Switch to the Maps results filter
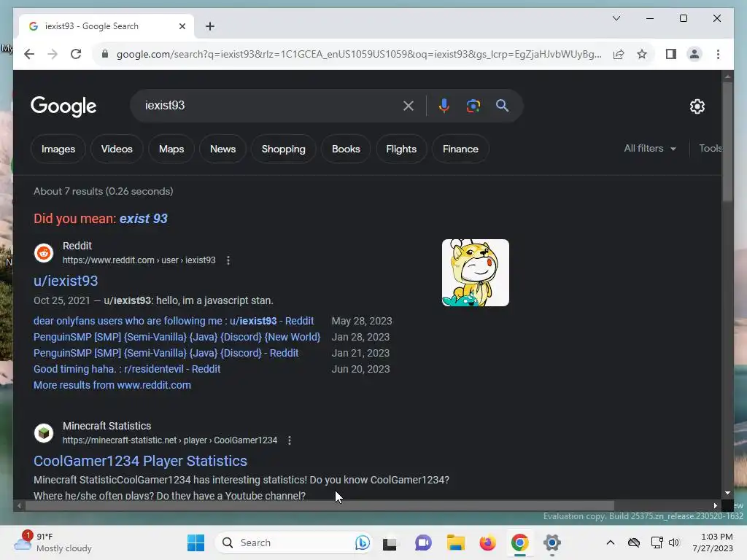 coord(171,149)
